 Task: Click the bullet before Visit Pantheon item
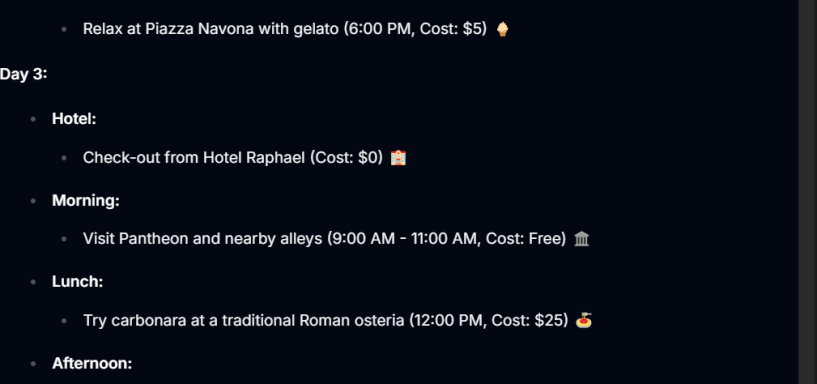(64, 239)
